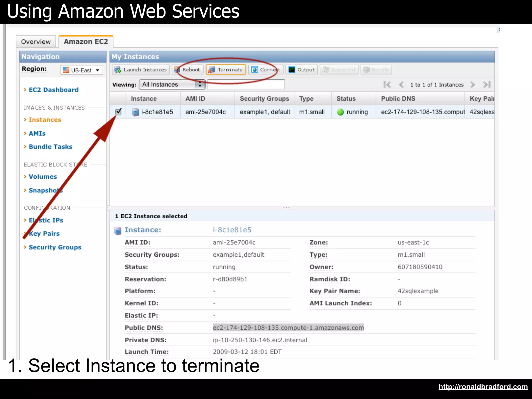Viewport: 532px width, 399px height.
Task: Click the Launch Instances icon
Action: tap(118, 70)
